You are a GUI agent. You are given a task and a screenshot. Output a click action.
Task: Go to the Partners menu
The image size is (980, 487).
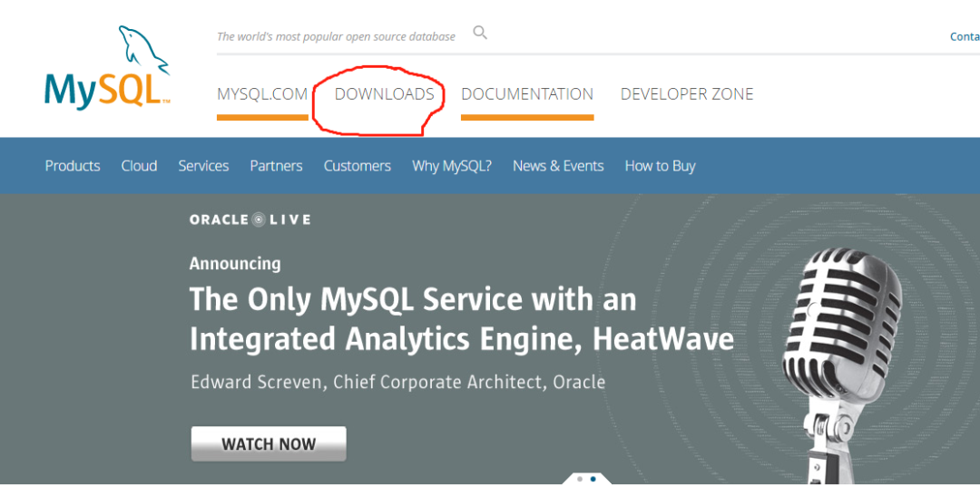[x=276, y=166]
